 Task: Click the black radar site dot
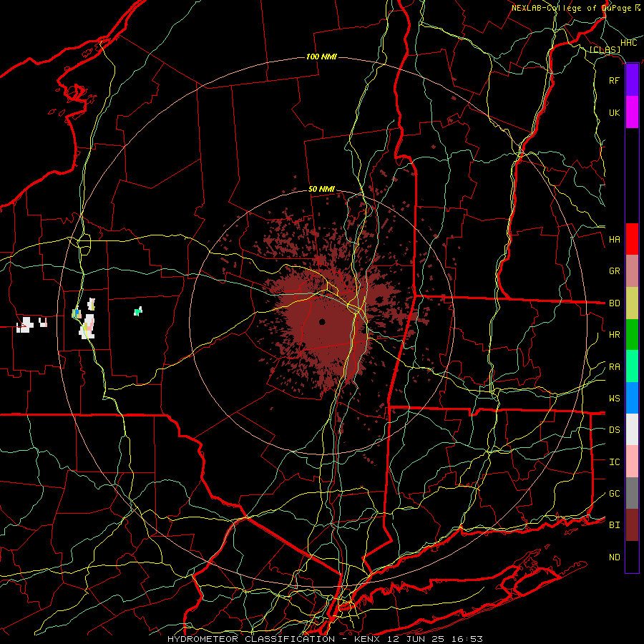coord(322,321)
